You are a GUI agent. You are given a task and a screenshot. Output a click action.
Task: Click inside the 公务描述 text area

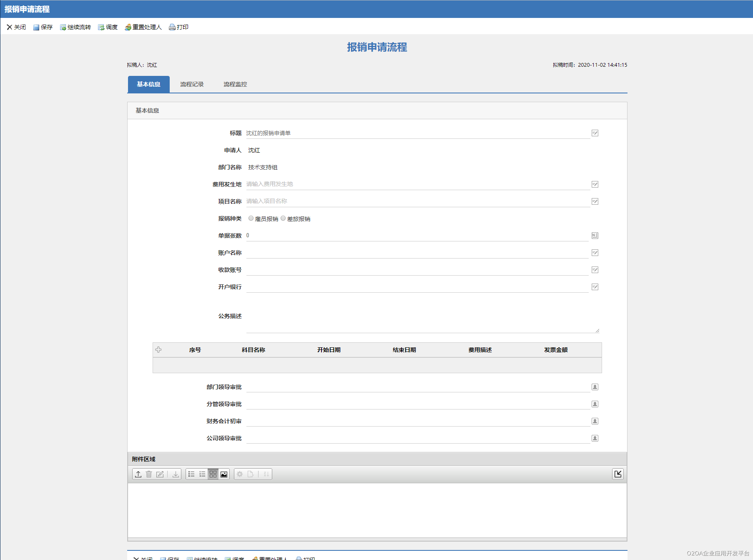423,316
